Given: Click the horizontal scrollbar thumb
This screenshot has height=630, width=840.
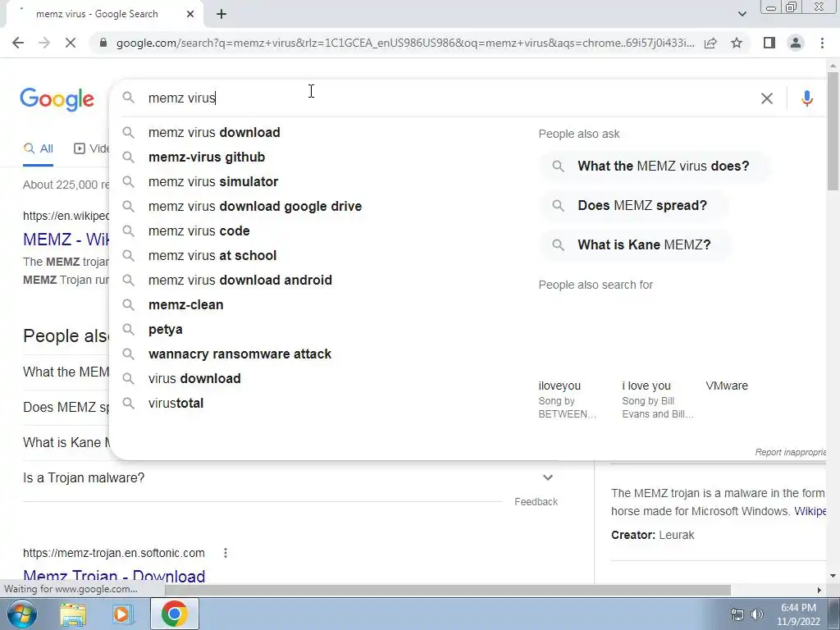Looking at the screenshot, I should tap(447, 590).
